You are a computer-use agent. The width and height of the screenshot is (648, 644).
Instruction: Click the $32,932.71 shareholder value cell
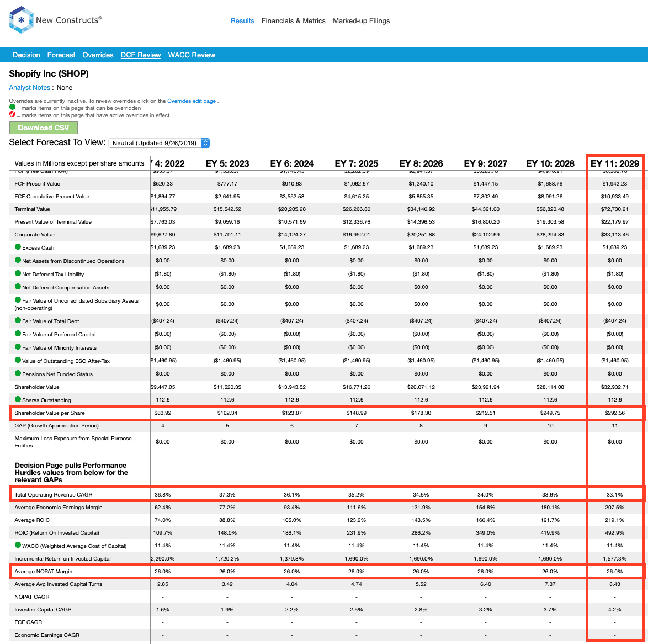[614, 387]
